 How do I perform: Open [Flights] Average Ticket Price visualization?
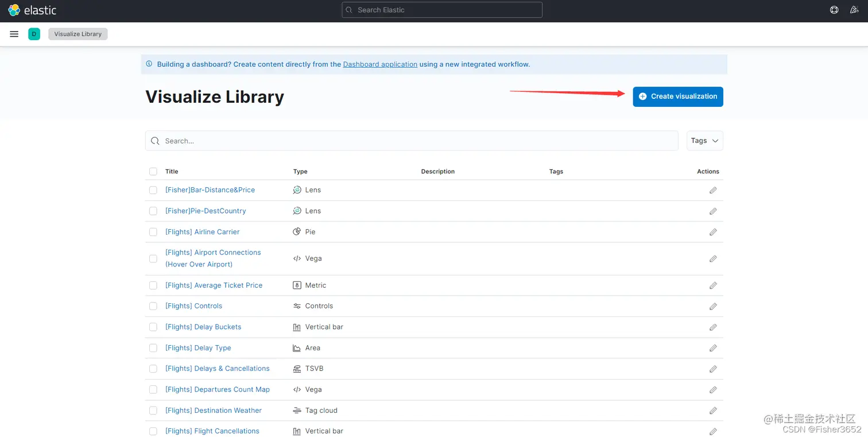[214, 285]
